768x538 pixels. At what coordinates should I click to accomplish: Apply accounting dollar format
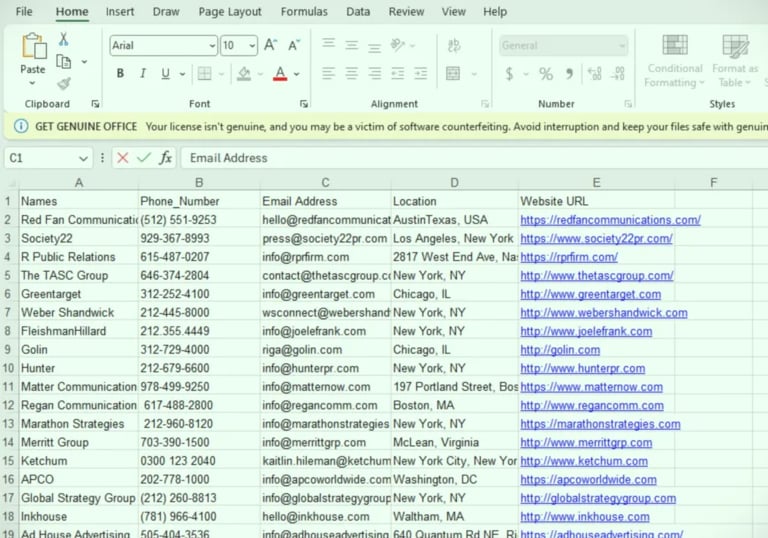click(x=509, y=74)
